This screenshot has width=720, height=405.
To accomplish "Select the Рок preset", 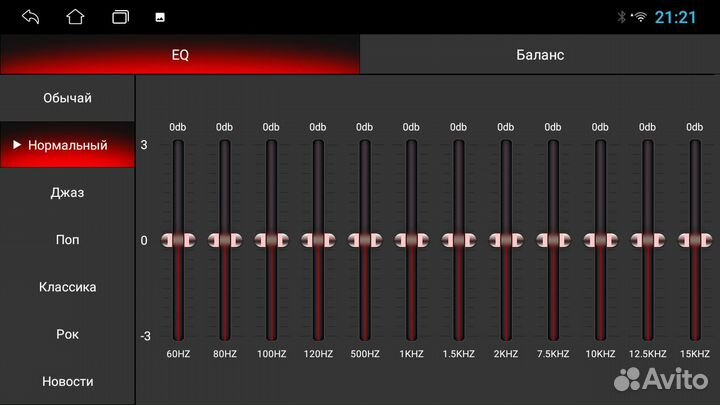I will pyautogui.click(x=67, y=334).
